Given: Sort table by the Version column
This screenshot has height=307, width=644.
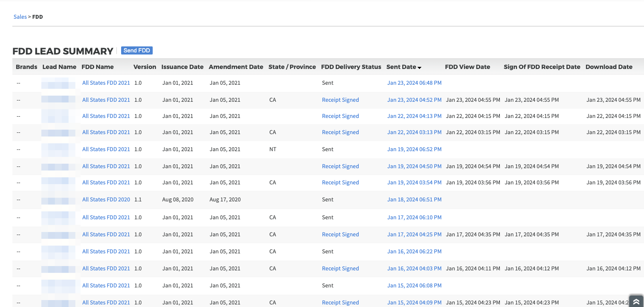Looking at the screenshot, I should 145,67.
